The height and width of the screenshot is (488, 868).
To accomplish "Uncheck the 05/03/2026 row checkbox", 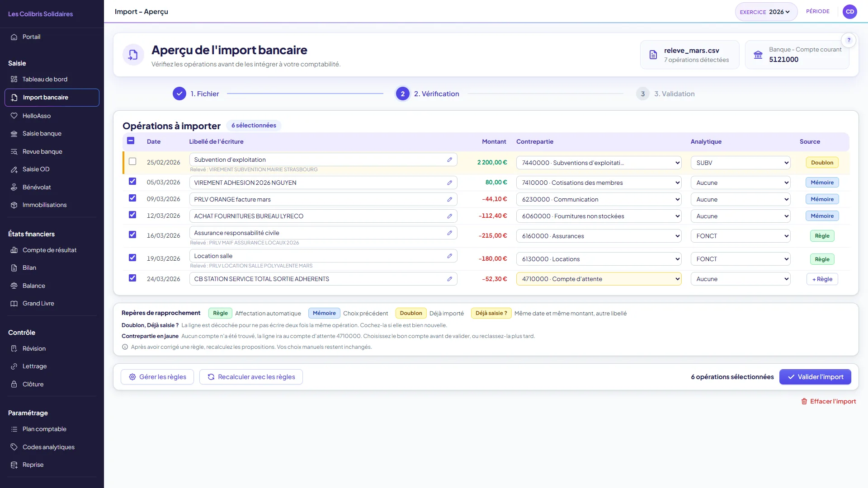I will tap(132, 181).
